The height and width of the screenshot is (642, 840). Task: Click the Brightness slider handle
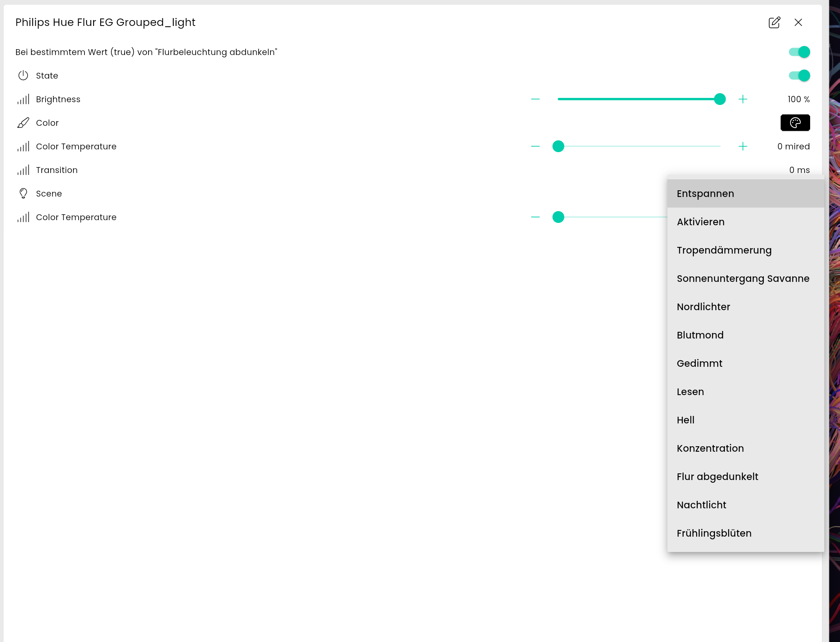pyautogui.click(x=719, y=99)
